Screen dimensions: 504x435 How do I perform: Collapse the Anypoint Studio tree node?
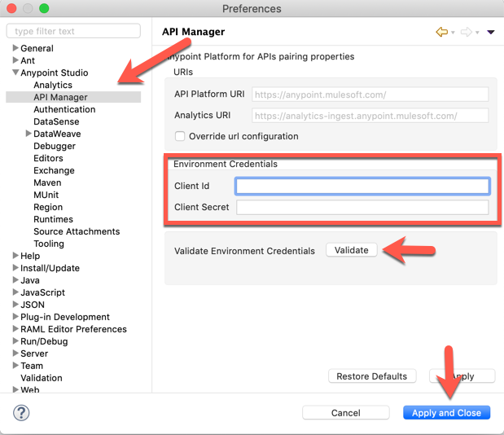click(x=15, y=72)
